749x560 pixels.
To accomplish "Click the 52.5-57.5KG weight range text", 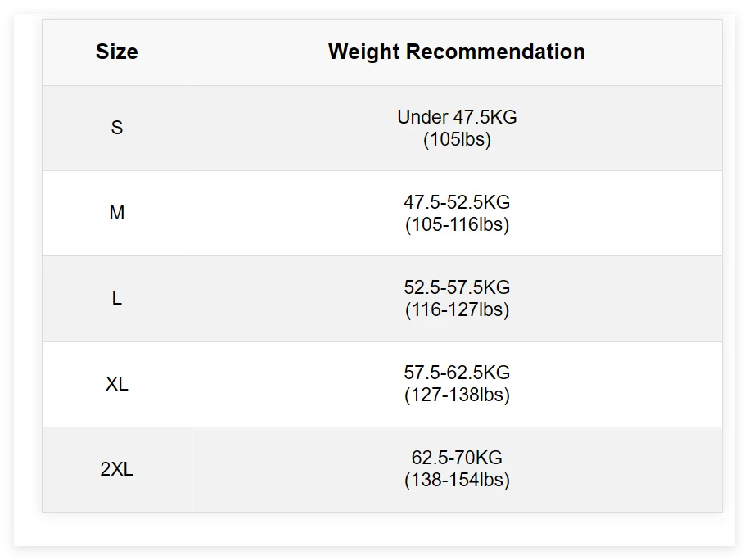I will pyautogui.click(x=457, y=287).
